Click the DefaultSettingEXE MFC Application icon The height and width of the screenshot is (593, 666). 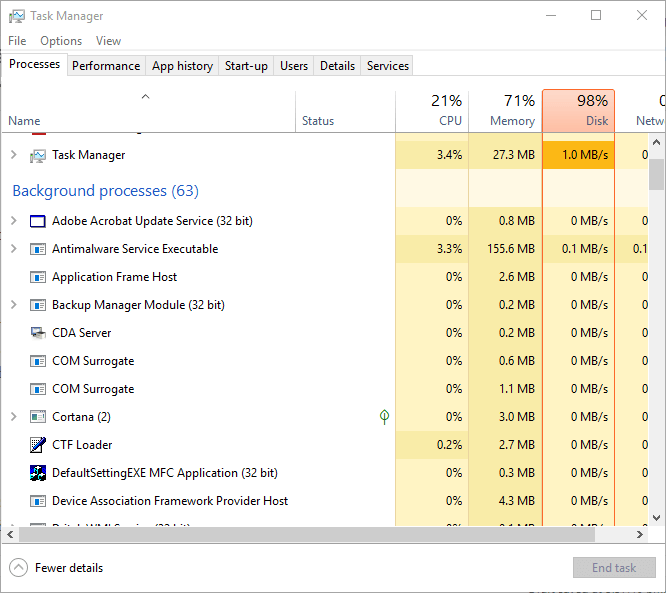[37, 473]
